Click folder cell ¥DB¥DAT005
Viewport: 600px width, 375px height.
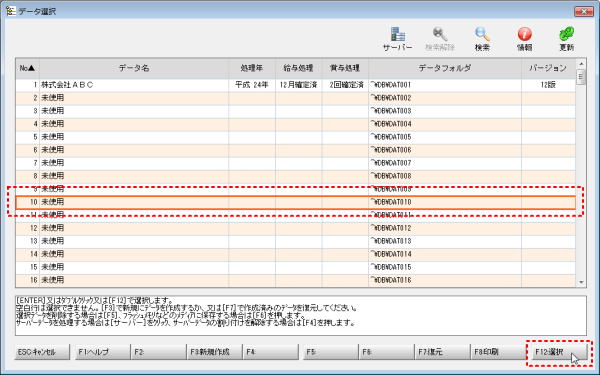(x=445, y=137)
